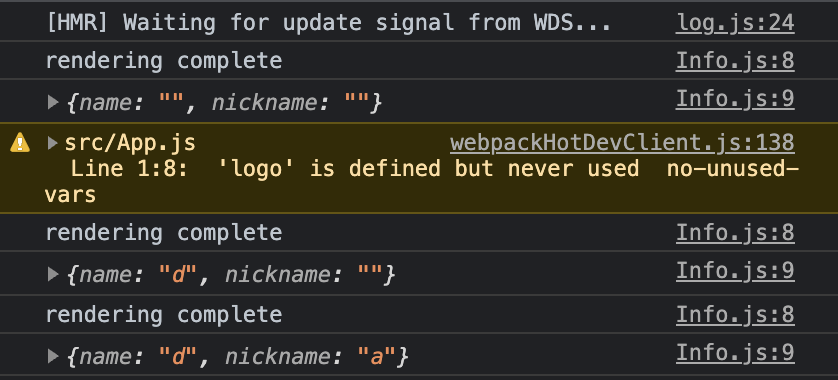Click the {name: "d", nickname: ""} object text
Viewport: 838px width, 380px height.
230,274
